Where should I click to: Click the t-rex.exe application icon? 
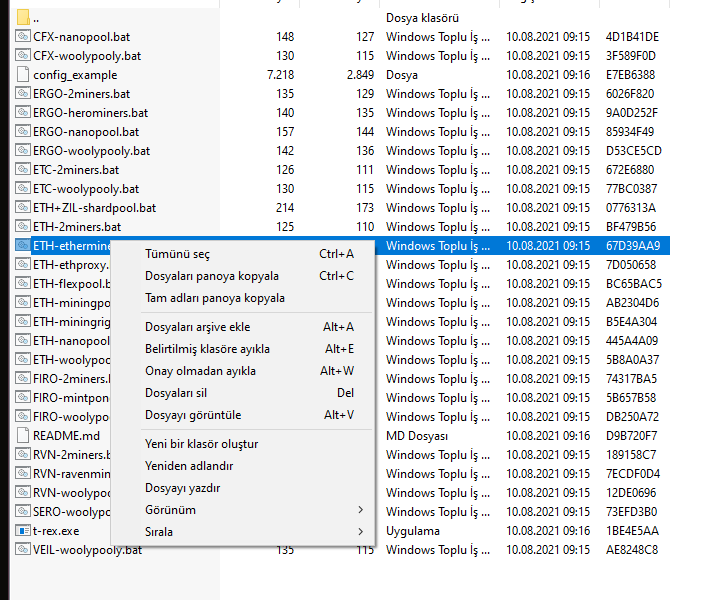pos(23,530)
